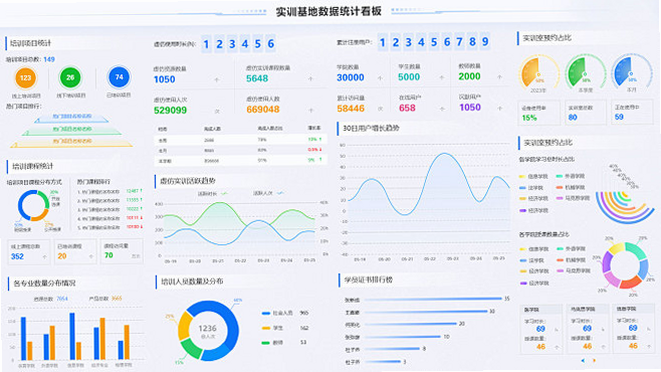The width and height of the screenshot is (661, 372).
Task: Toggle orange-red legend in college course donut
Action: click(x=571, y=260)
